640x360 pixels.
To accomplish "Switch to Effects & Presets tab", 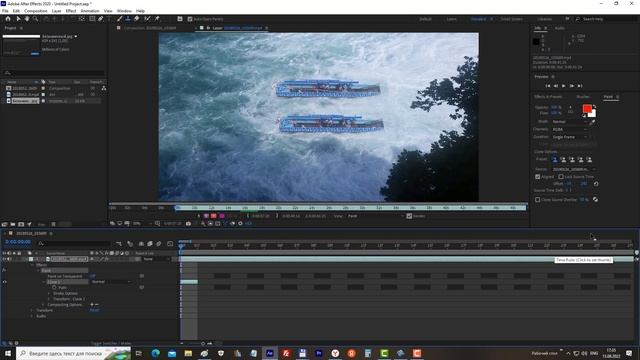I will click(x=548, y=97).
